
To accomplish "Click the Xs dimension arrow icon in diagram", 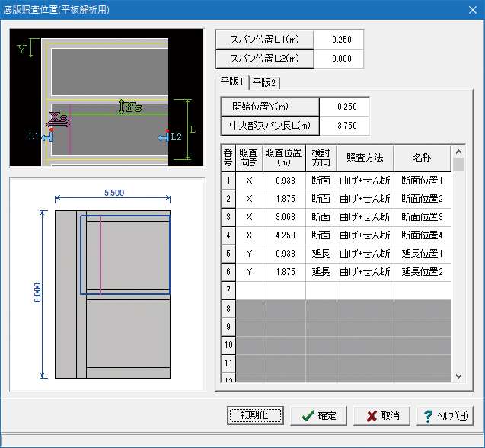I will (x=58, y=120).
